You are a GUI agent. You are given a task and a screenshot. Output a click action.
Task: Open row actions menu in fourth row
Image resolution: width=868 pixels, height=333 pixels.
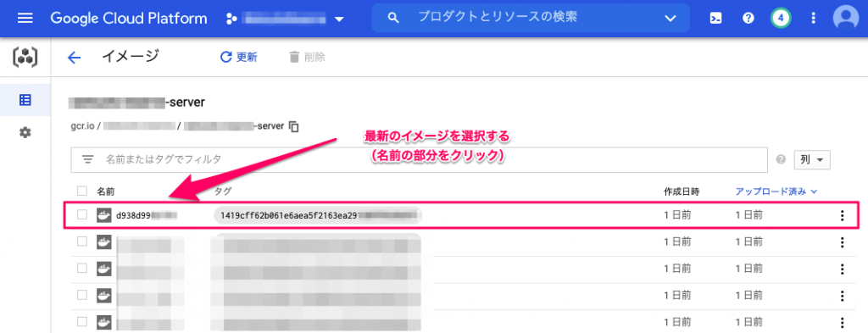click(x=842, y=296)
